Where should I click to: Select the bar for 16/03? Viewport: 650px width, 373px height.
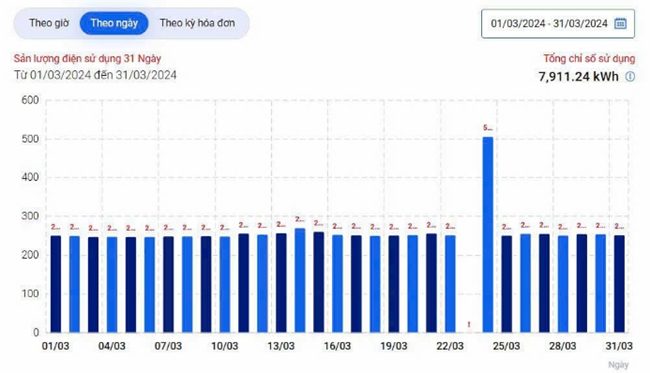pos(337,283)
